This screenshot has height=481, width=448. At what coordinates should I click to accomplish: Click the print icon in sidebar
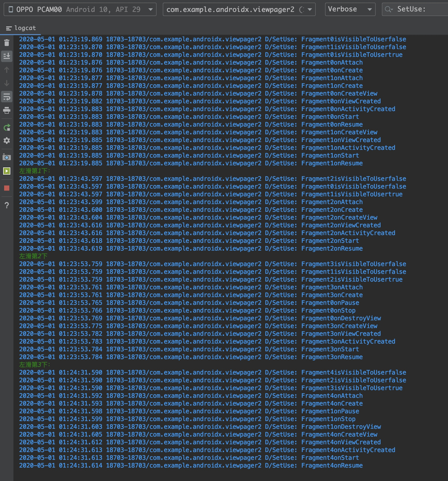click(7, 110)
